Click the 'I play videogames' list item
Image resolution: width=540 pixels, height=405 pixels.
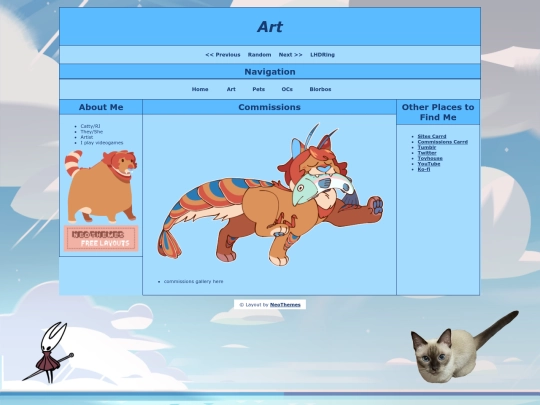click(102, 143)
